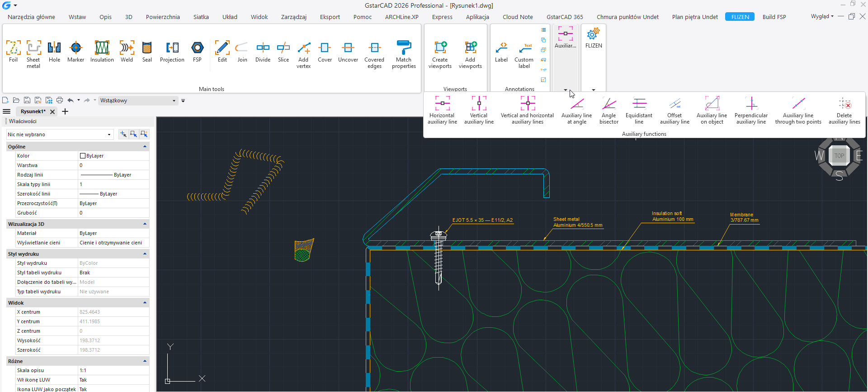
Task: Open the Narzędzia główne ribbon tab
Action: [32, 17]
